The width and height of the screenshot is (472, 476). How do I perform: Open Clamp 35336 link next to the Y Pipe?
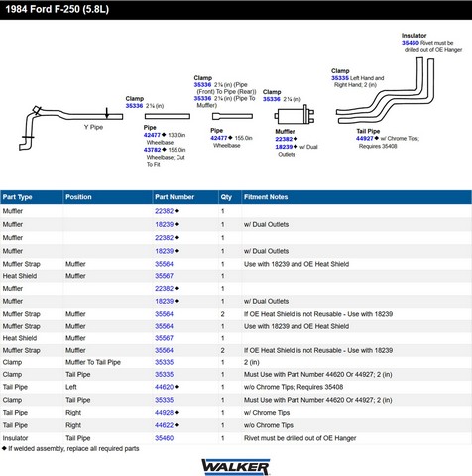(134, 106)
